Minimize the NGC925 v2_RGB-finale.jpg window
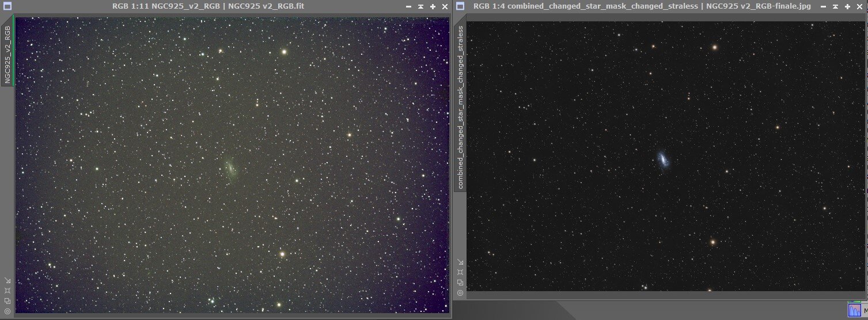The height and width of the screenshot is (320, 868). tap(824, 6)
